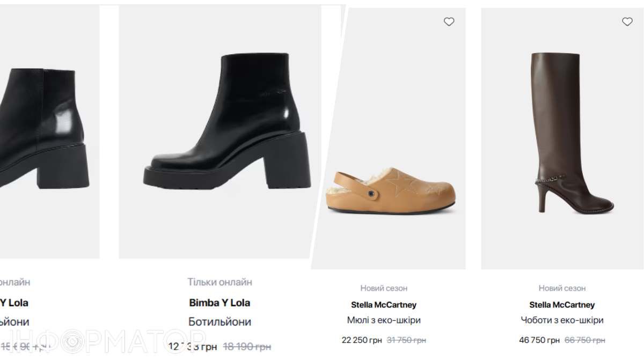Click Новий сезон label above the tall boots
This screenshot has height=362, width=644.
[x=562, y=288]
